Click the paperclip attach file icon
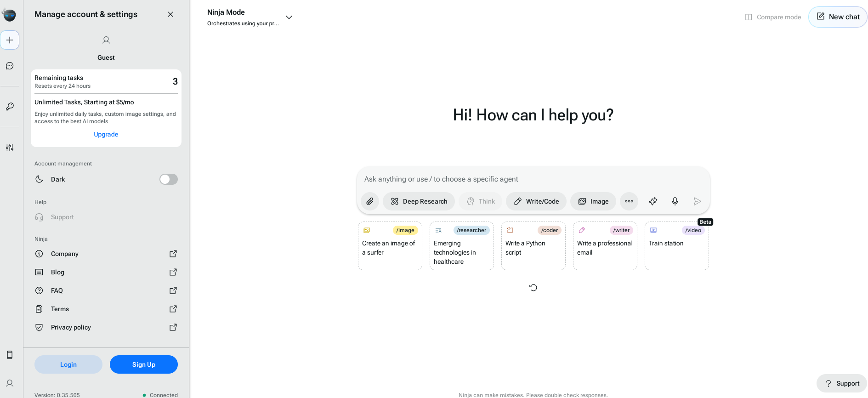 click(x=370, y=201)
